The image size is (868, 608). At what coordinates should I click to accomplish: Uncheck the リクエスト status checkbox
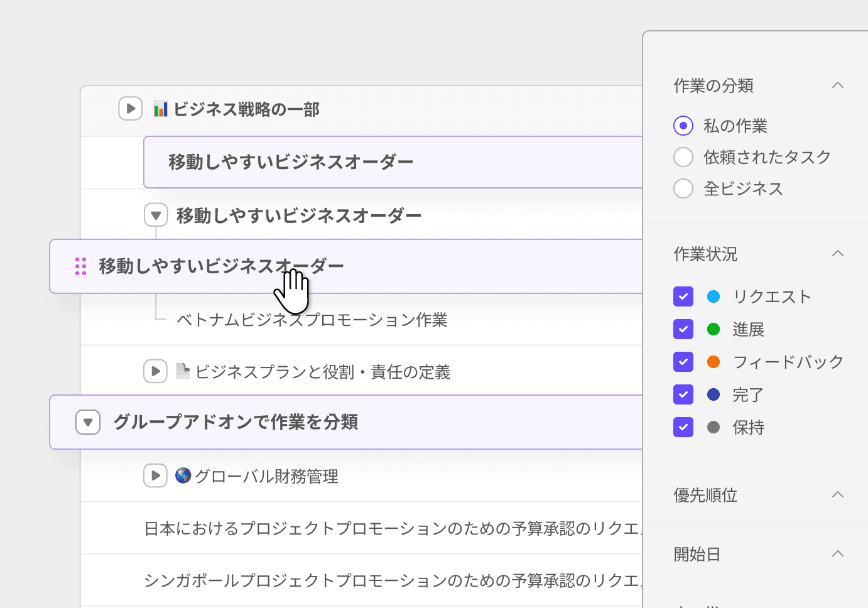(x=683, y=296)
